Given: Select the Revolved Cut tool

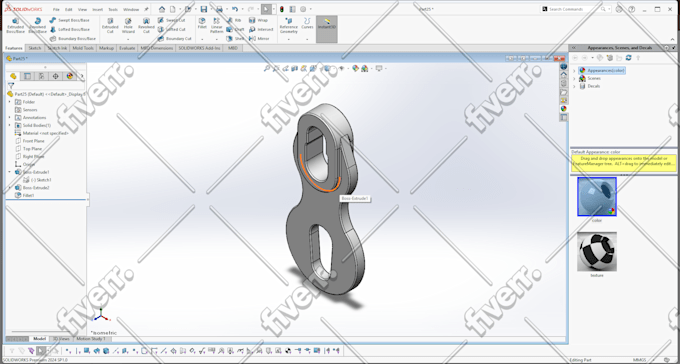Looking at the screenshot, I should point(146,26).
